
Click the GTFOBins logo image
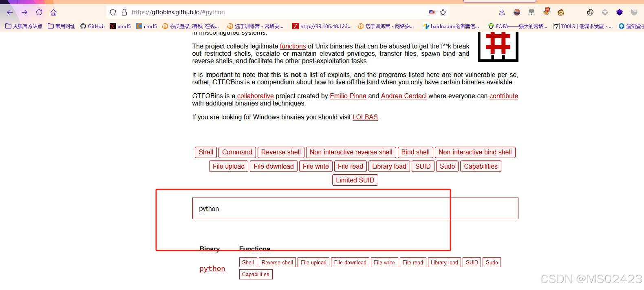tap(498, 46)
